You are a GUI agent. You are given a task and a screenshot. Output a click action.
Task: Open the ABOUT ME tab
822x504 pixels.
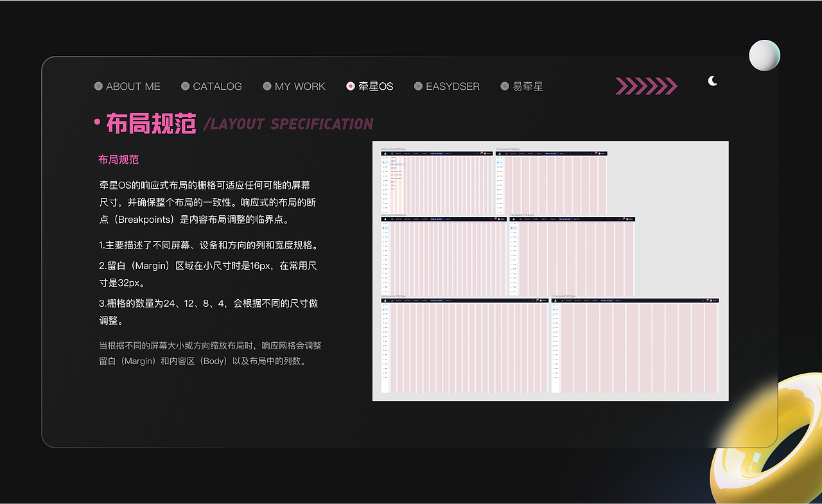coord(127,86)
